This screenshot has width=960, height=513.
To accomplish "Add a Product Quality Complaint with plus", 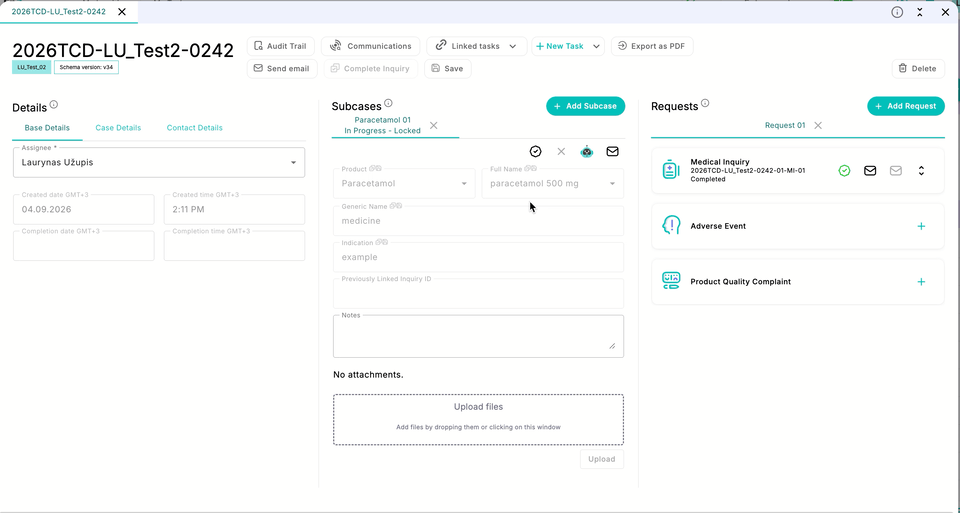I will (921, 282).
